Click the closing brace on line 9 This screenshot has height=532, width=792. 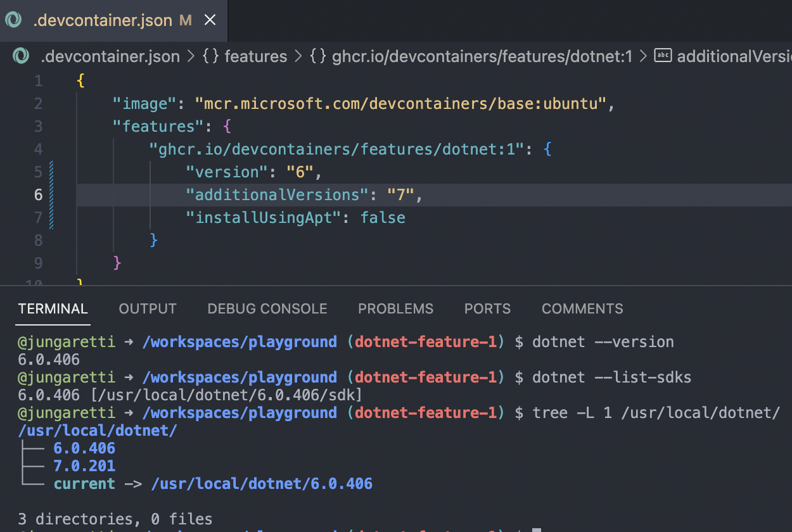click(x=117, y=263)
